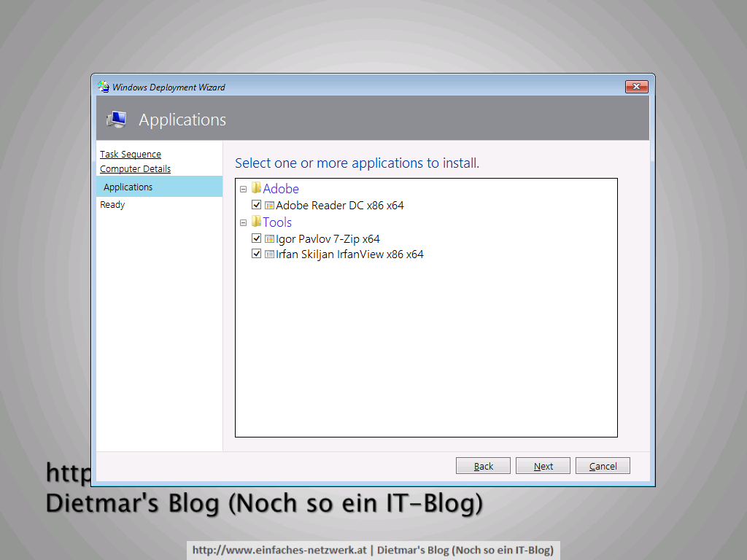747x560 pixels.
Task: Uncheck the Irfan Skiljan IrfanView x86 x64 checkbox
Action: click(256, 253)
